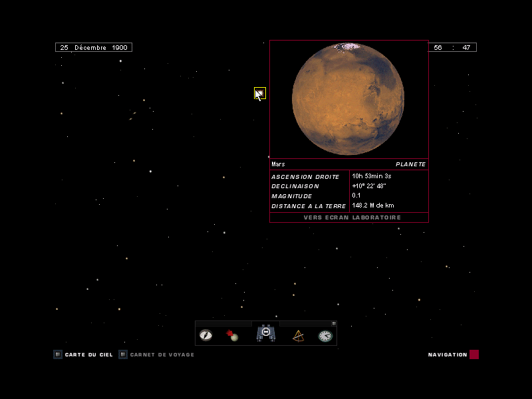This screenshot has width=532, height=399.
Task: Open the clock time settings icon
Action: pyautogui.click(x=325, y=336)
